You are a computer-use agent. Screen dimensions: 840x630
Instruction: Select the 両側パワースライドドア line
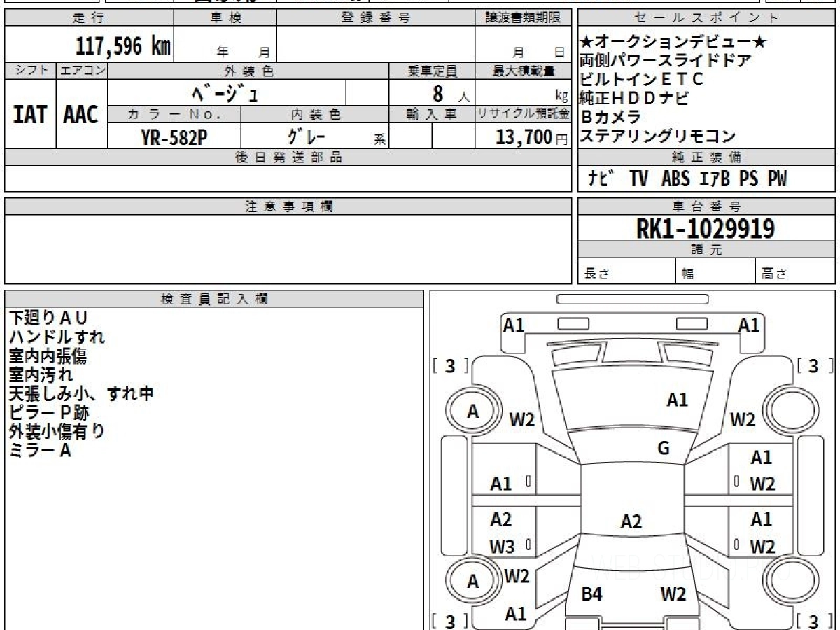[665, 61]
